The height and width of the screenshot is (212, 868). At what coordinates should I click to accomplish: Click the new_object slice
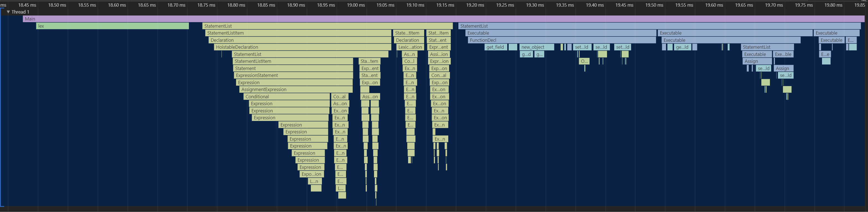(536, 47)
